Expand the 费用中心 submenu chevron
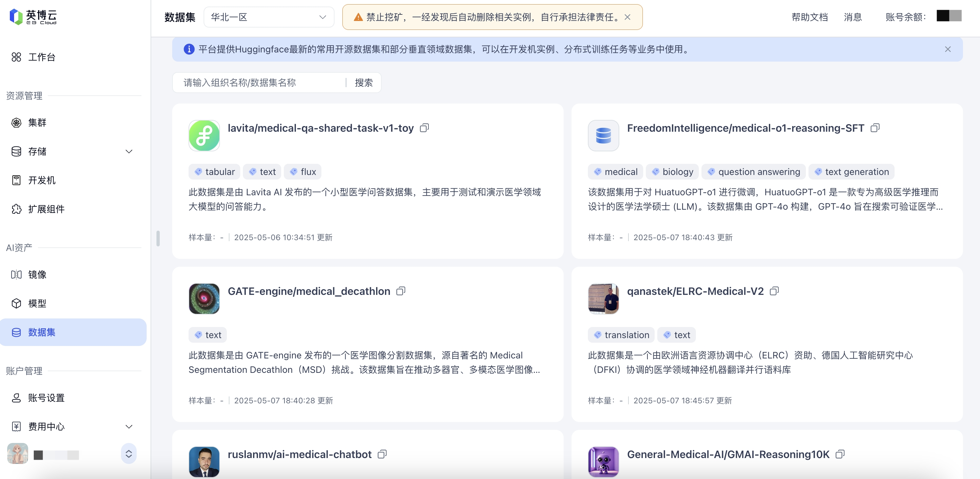The height and width of the screenshot is (479, 980). [129, 427]
